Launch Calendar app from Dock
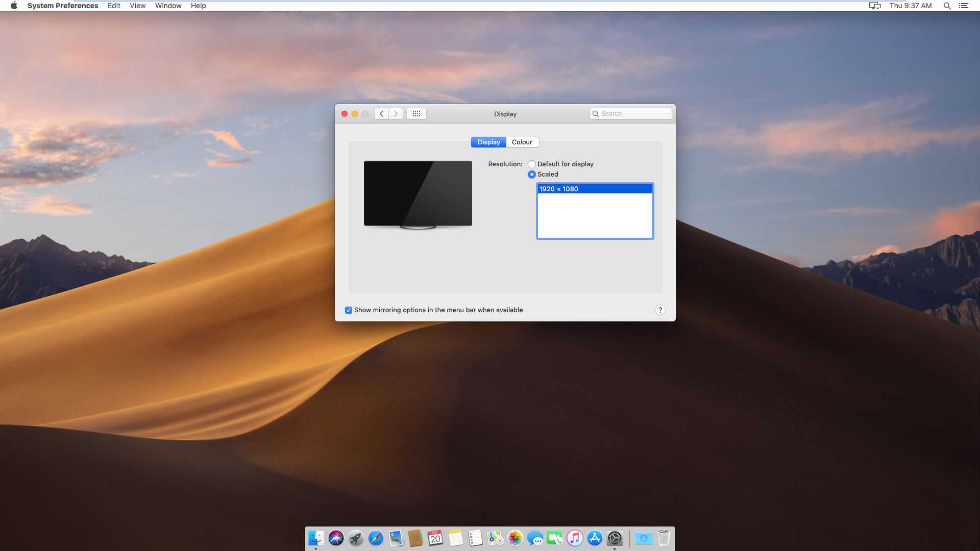This screenshot has width=980, height=551. (435, 538)
